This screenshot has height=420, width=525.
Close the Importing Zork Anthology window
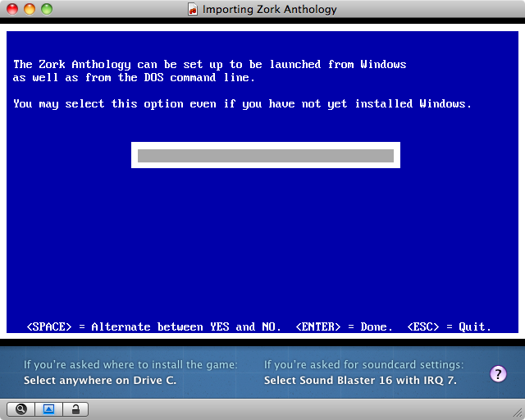pyautogui.click(x=11, y=10)
